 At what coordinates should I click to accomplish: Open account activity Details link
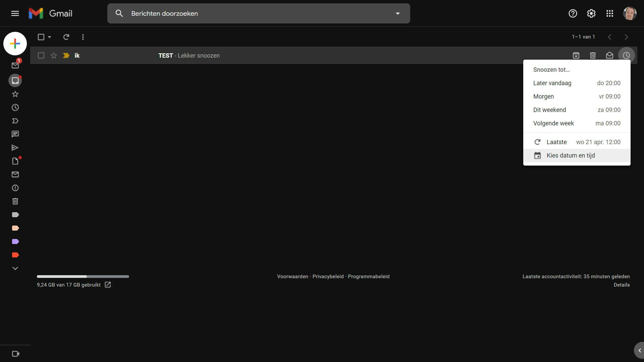click(621, 285)
